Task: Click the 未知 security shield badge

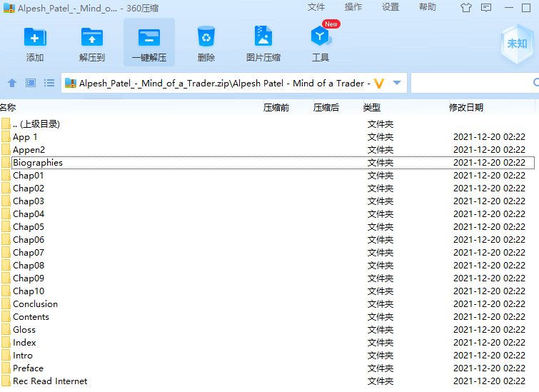Action: (x=517, y=44)
